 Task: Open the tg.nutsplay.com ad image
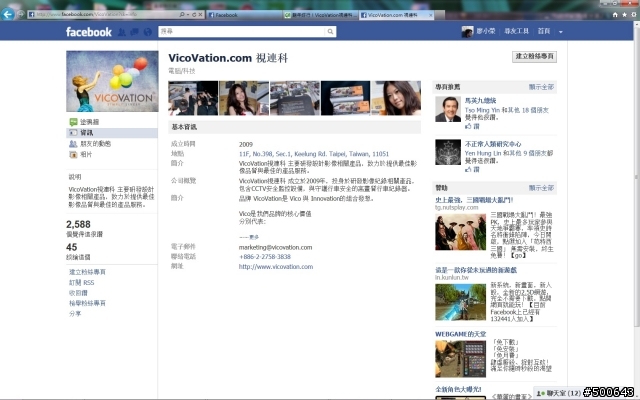pos(460,232)
